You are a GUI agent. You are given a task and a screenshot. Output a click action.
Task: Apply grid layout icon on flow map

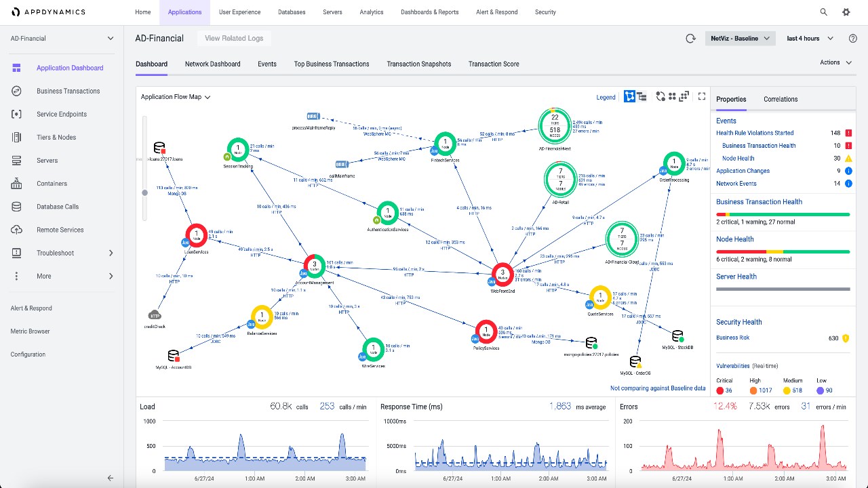point(672,97)
